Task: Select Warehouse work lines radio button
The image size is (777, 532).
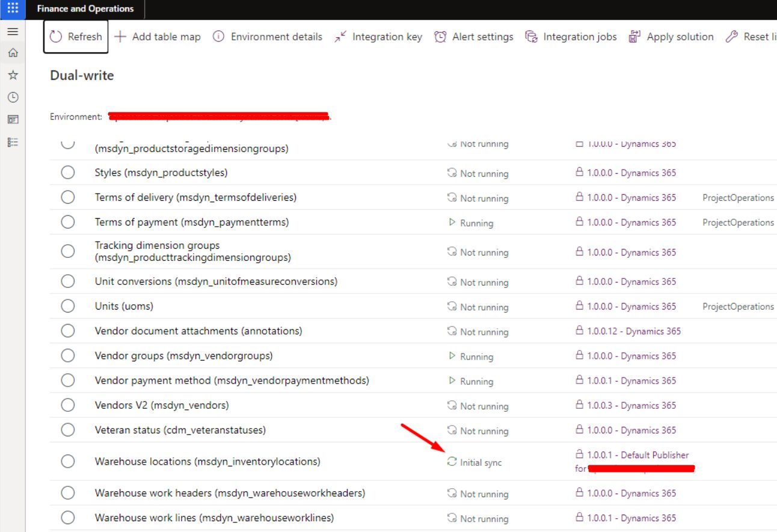Action: tap(68, 518)
